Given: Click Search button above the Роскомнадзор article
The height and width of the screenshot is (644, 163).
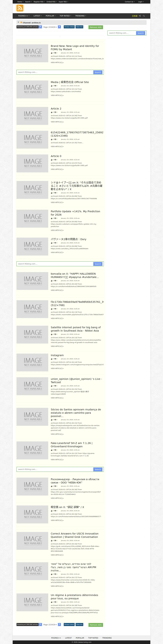Looking at the screenshot, I should point(98,469).
